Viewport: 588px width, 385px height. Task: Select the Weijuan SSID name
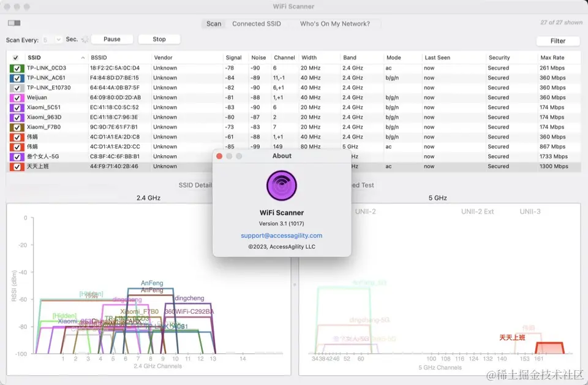point(37,97)
